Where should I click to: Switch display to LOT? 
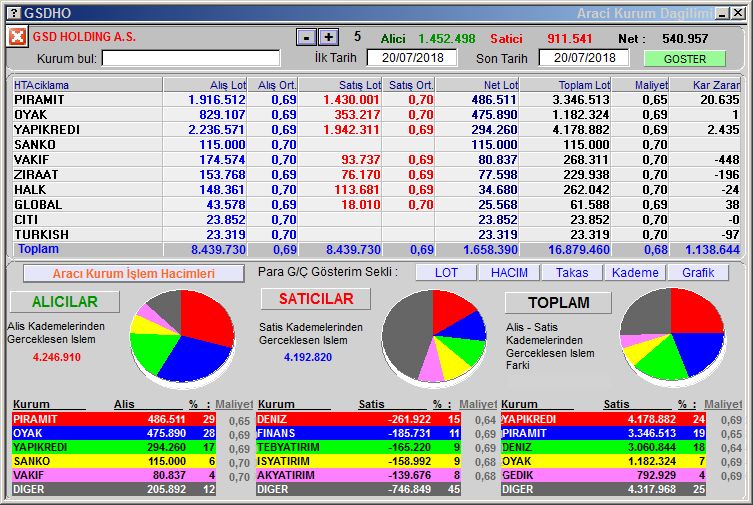pyautogui.click(x=446, y=273)
